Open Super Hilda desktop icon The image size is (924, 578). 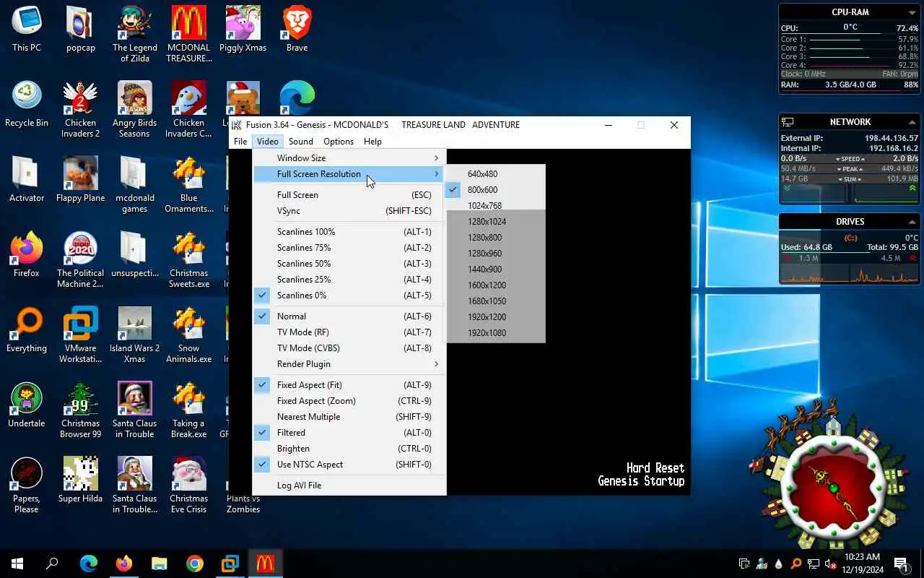point(80,480)
